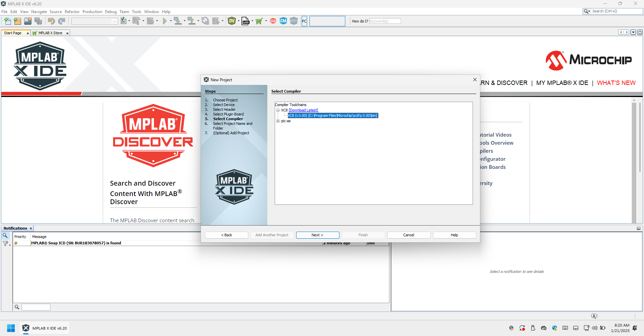Expand the pic-as toolchain tree node
This screenshot has height=336, width=644.
tap(278, 121)
